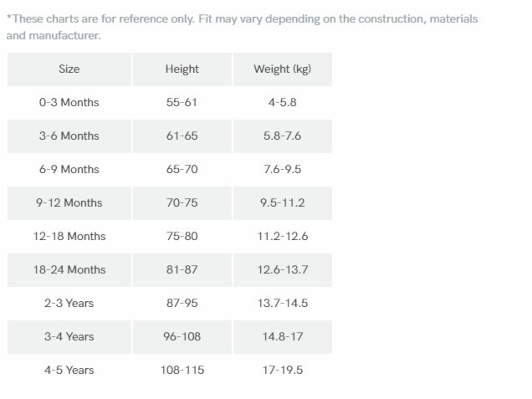Select the 18-24 Months size cell
Screen dimensions: 532x399
pos(69,270)
